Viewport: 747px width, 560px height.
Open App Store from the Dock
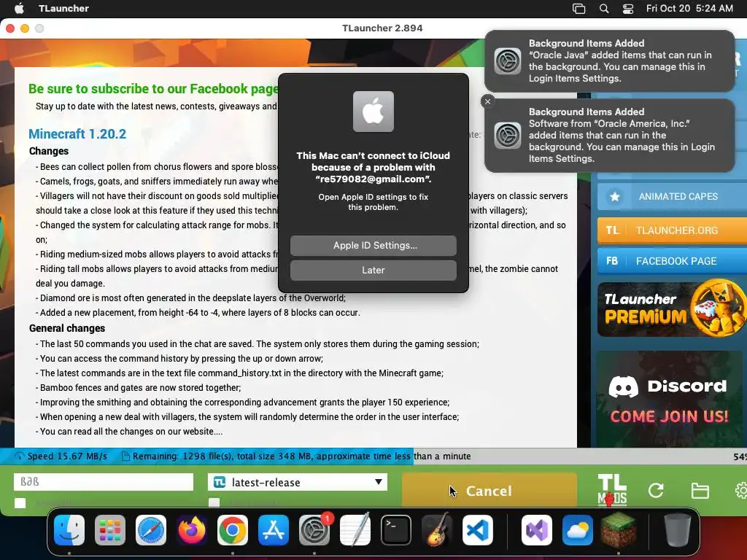click(x=274, y=530)
